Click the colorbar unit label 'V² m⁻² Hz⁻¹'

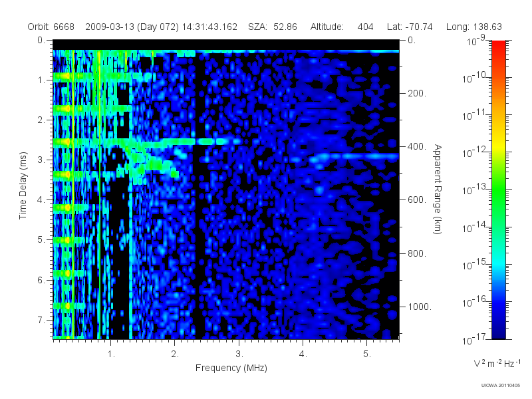pyautogui.click(x=497, y=363)
